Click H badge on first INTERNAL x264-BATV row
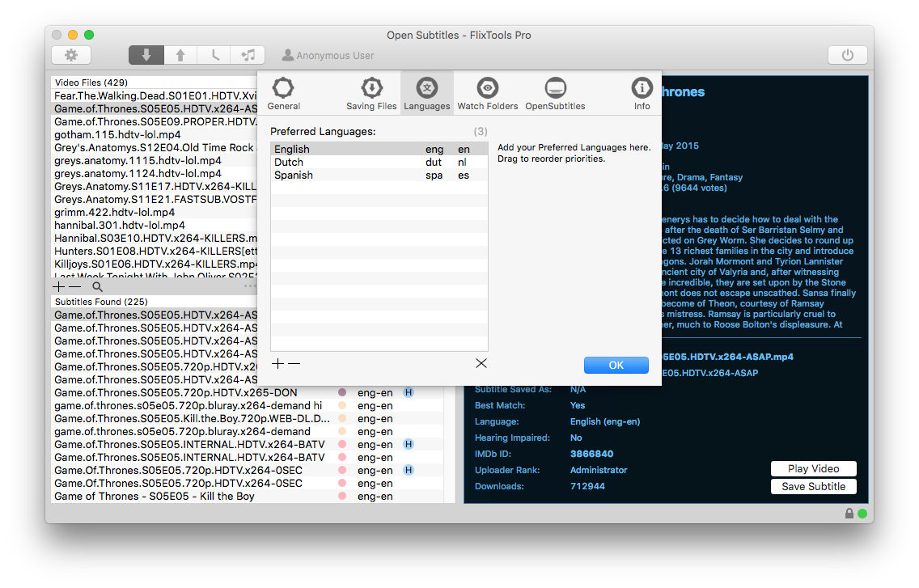The height and width of the screenshot is (588, 919). [409, 444]
